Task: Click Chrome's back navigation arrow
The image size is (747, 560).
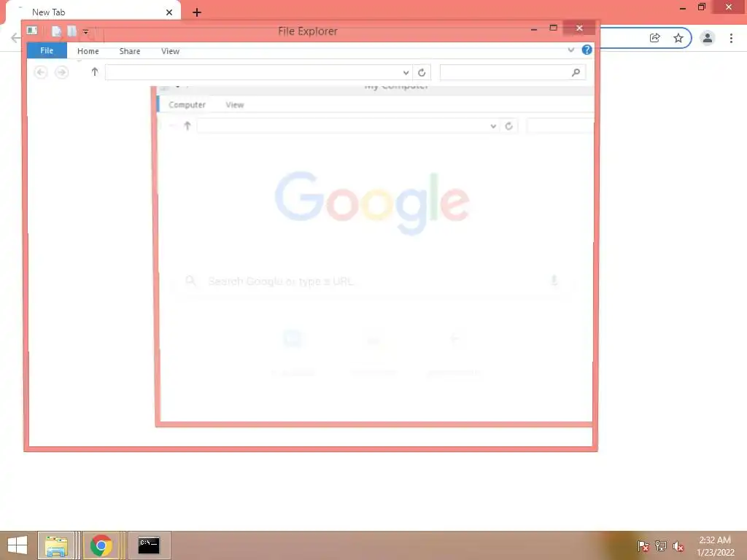Action: [16, 38]
